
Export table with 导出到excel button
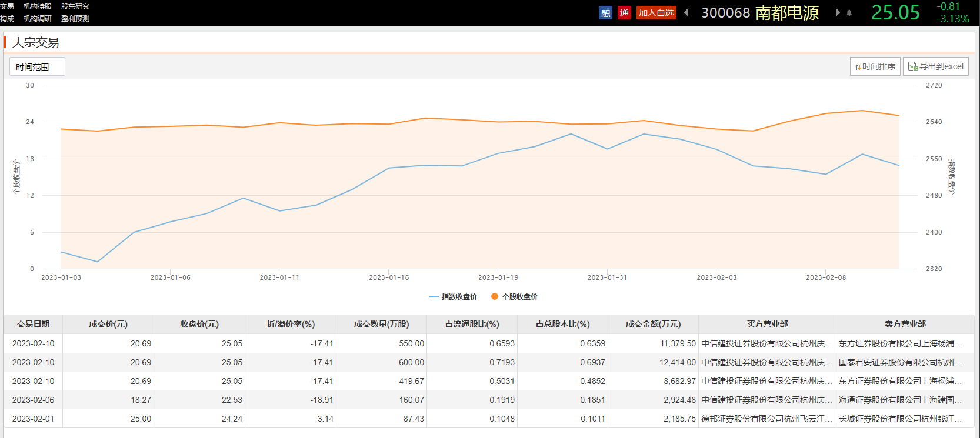pos(936,66)
